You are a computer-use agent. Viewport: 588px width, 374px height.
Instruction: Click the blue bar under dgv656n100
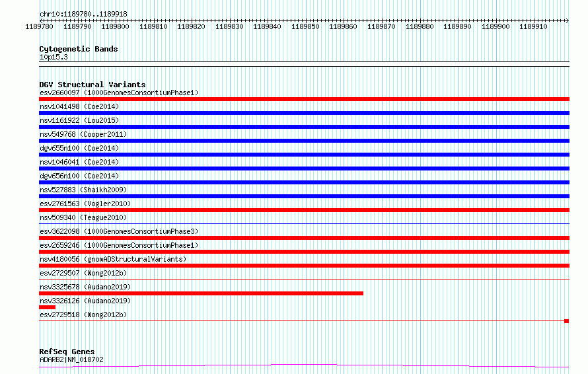point(304,182)
